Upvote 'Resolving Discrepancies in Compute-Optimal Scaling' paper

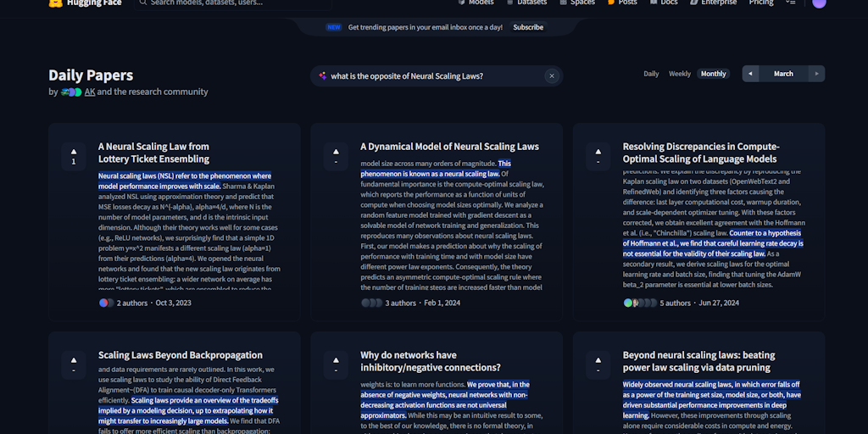point(598,157)
